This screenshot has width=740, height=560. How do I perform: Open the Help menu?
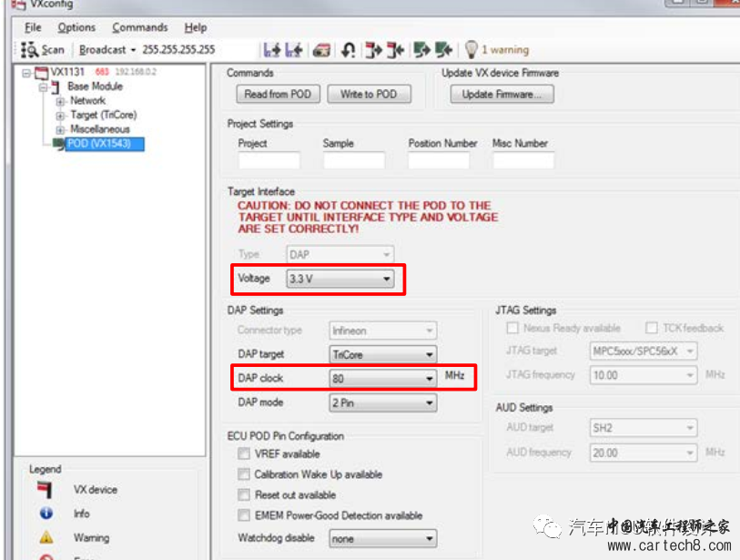[196, 27]
